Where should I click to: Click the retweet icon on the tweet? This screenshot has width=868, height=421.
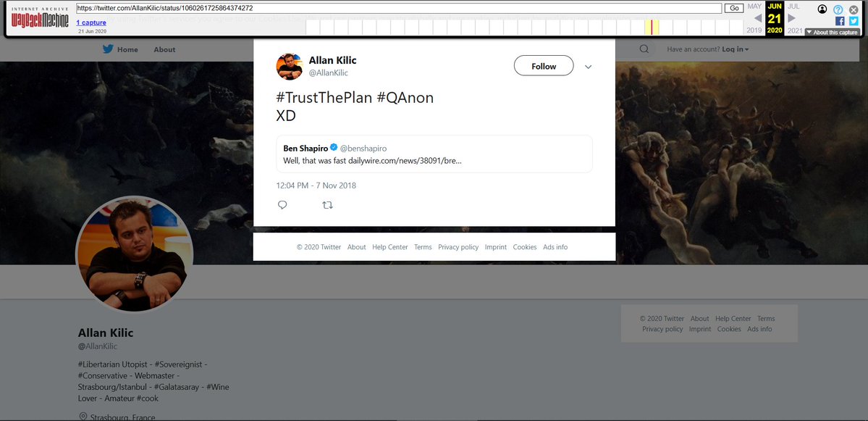[x=327, y=205]
